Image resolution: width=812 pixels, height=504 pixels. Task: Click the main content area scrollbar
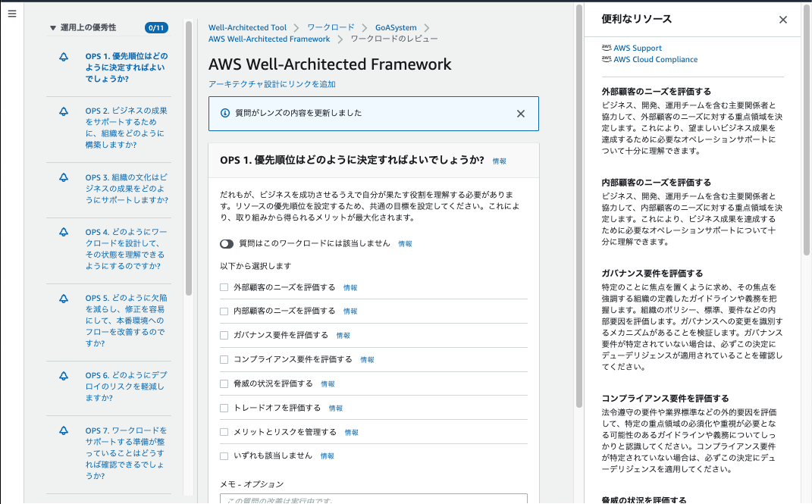click(578, 206)
